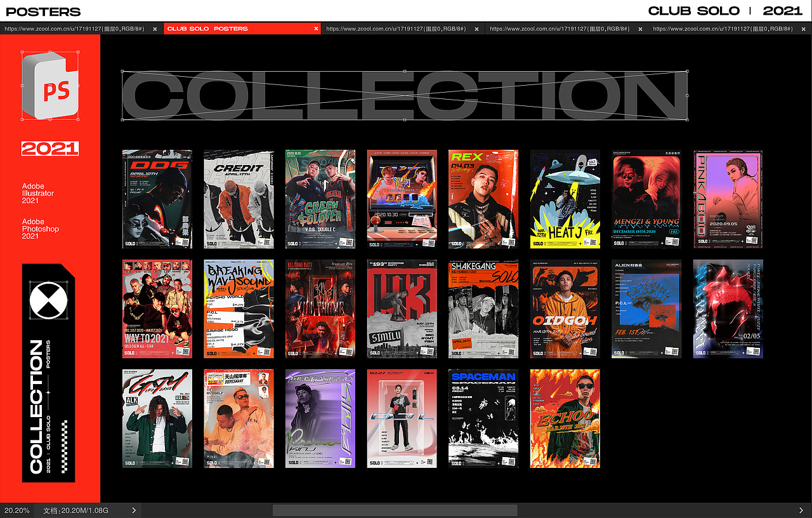Viewport: 812px width, 518px height.
Task: Select the circular X logo icon
Action: coord(49,300)
